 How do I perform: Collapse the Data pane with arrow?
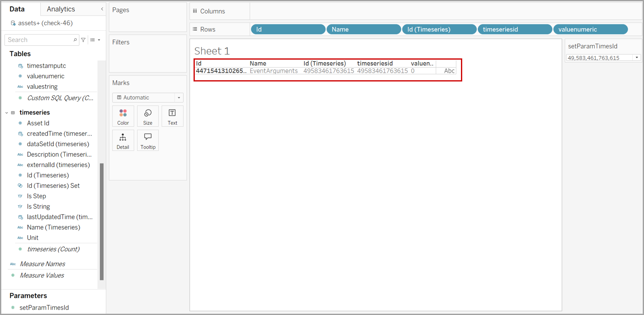[x=102, y=9]
